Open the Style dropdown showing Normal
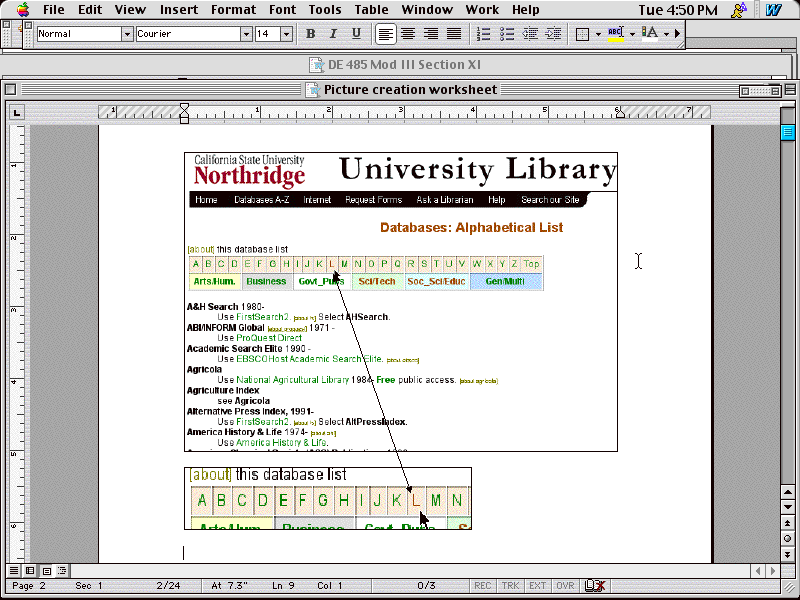The width and height of the screenshot is (800, 600). pos(128,34)
